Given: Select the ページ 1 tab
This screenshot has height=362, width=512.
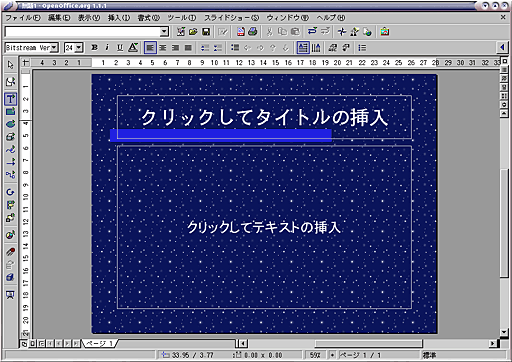Looking at the screenshot, I should pyautogui.click(x=100, y=343).
